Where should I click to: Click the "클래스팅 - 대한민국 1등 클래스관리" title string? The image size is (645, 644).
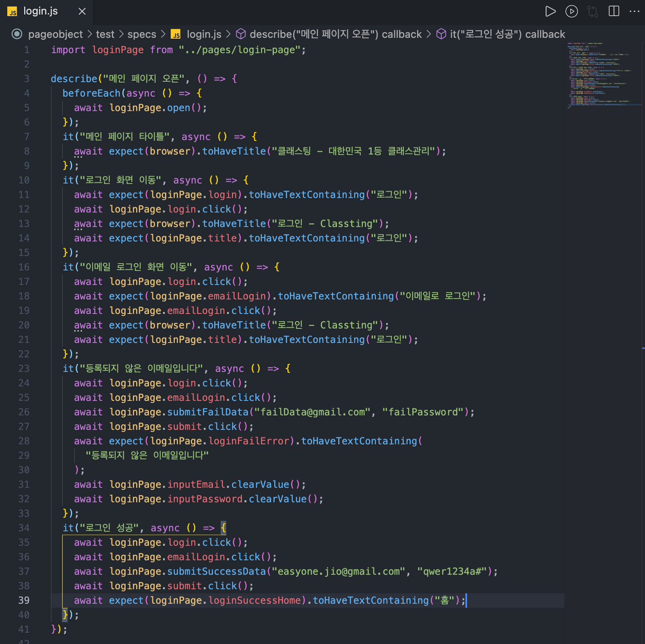click(353, 151)
